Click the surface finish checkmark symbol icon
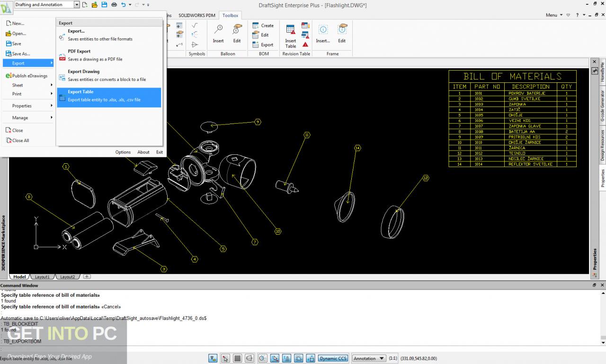Screen dimensions: 606x364 click(195, 26)
